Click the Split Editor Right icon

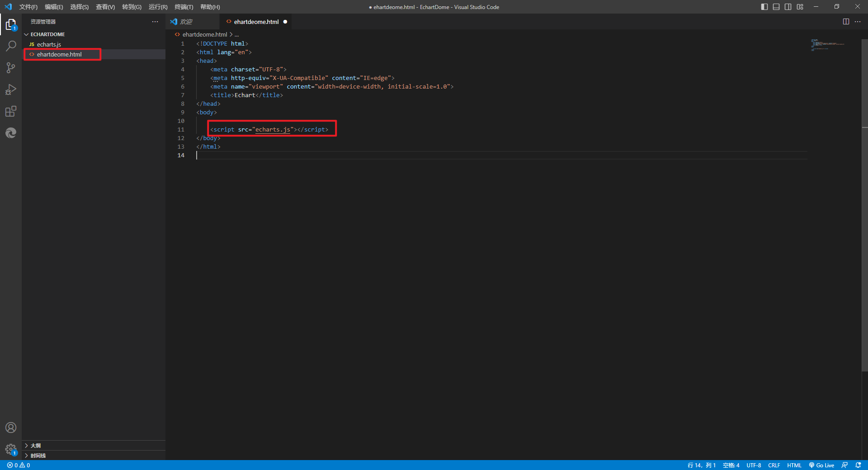(x=846, y=22)
